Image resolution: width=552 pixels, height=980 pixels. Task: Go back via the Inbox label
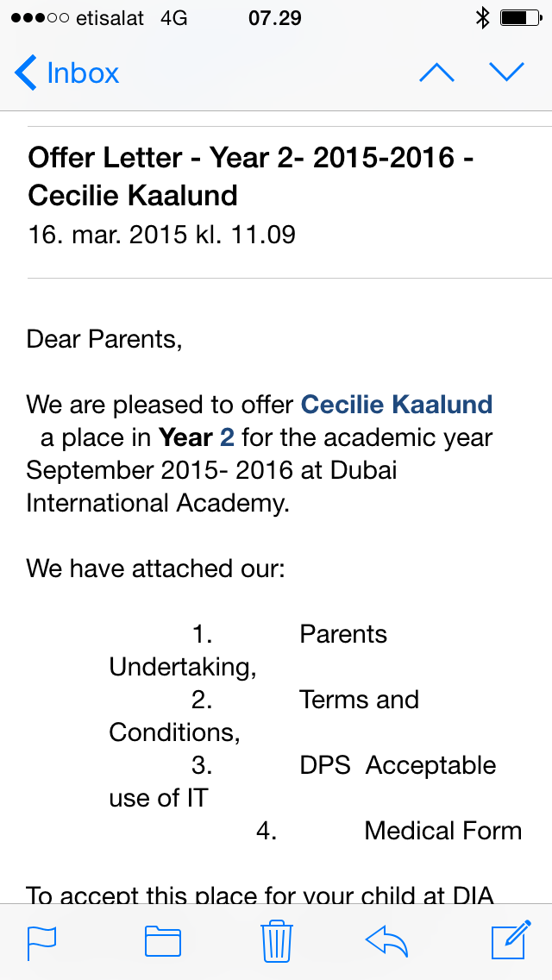(x=83, y=73)
